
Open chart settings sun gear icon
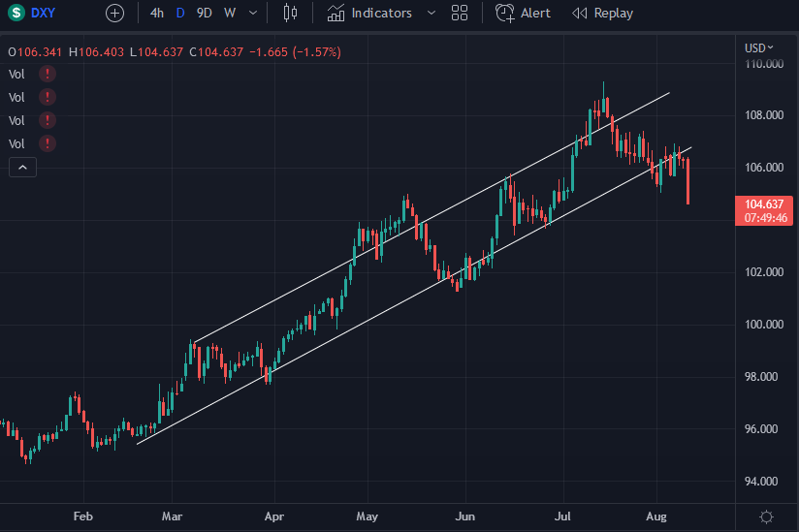[x=766, y=517]
